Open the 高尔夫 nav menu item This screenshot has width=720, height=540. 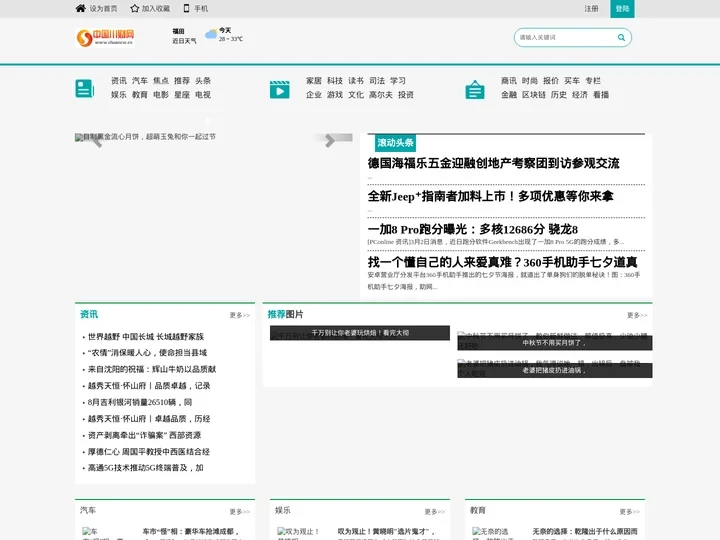(x=381, y=95)
